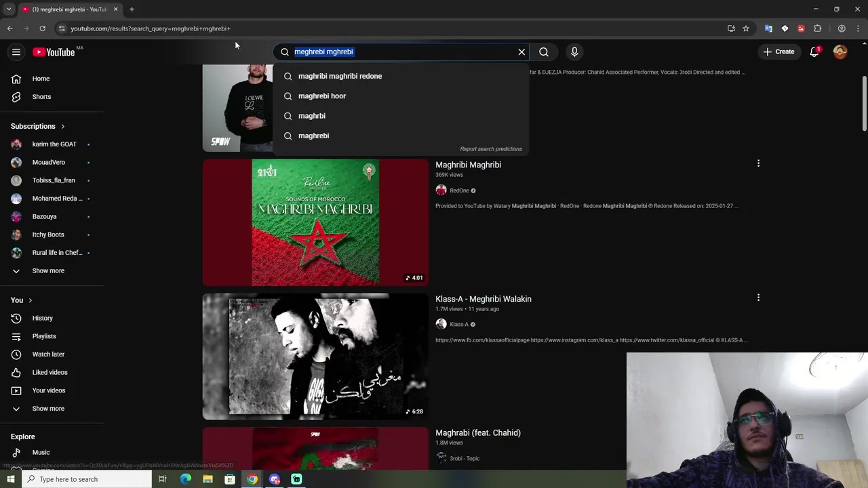Open the Klass-A channel link

coord(459,325)
